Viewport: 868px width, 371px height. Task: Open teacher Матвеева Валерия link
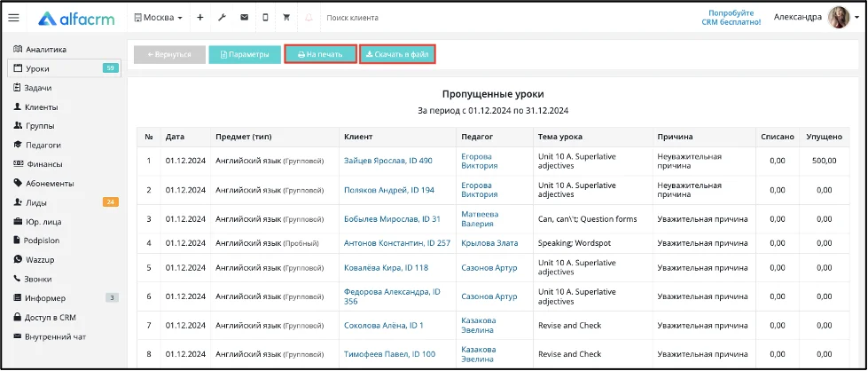tap(480, 219)
